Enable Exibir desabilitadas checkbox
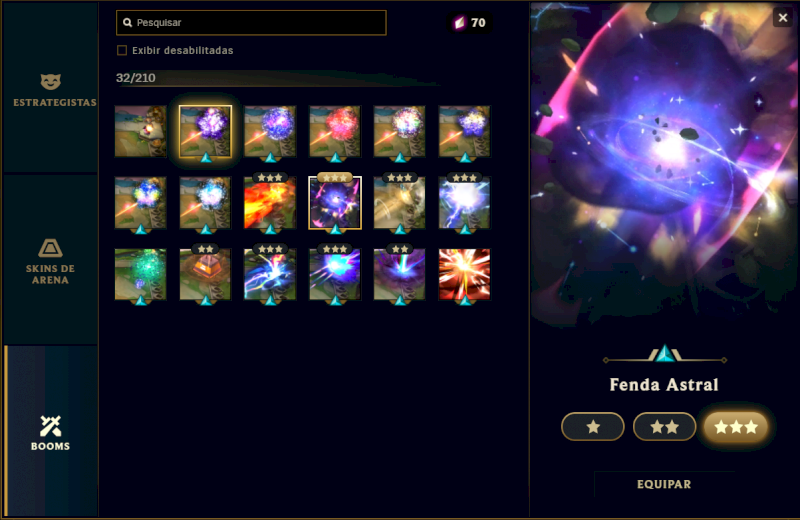Screen dimensions: 800x520 [x=122, y=50]
